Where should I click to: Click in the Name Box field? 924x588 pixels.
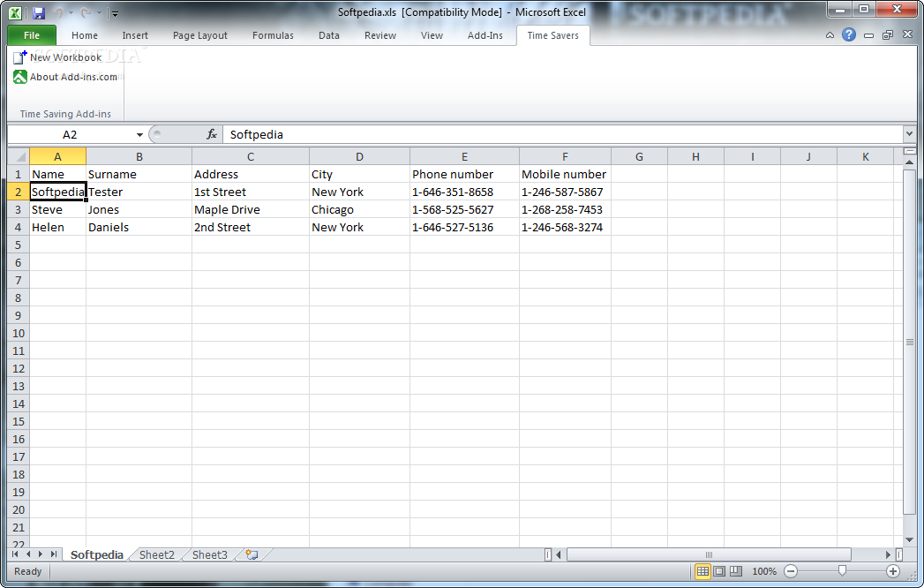click(71, 134)
